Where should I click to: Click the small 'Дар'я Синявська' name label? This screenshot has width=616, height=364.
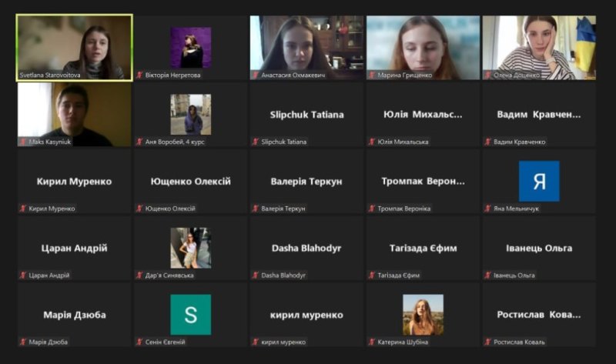pyautogui.click(x=169, y=276)
